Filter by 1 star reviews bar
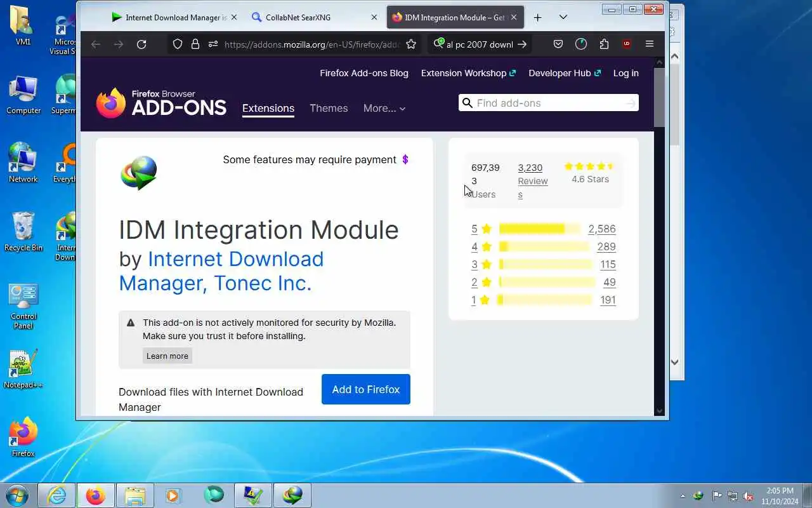Image resolution: width=812 pixels, height=508 pixels. click(545, 300)
